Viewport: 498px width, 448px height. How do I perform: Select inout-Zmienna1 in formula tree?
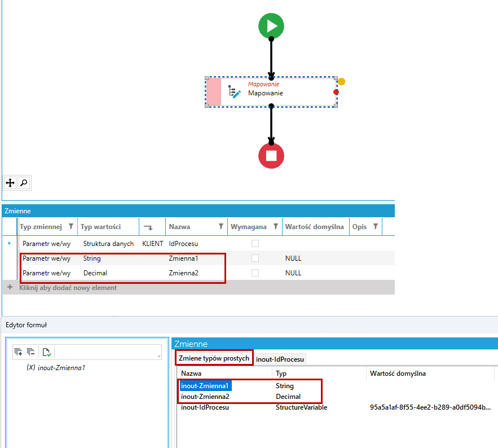[61, 368]
